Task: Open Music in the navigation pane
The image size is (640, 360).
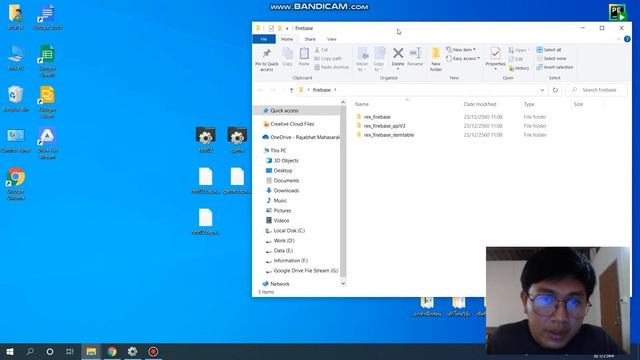Action: pos(280,200)
